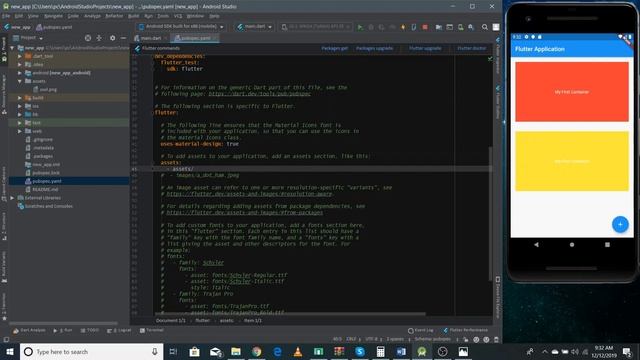Open the Edit menu

tap(19, 16)
